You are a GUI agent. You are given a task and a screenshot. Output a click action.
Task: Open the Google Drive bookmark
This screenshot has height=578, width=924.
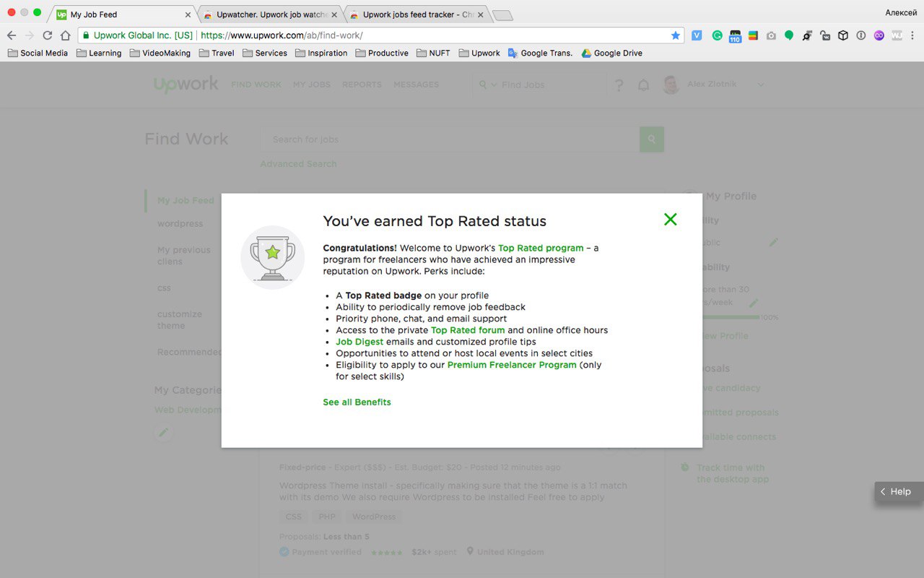click(612, 53)
